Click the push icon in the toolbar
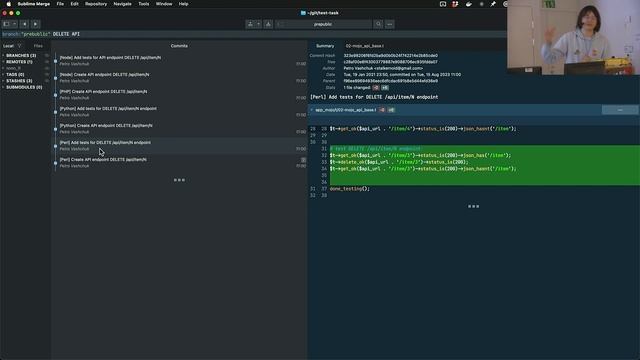640x360 pixels. tap(268, 24)
